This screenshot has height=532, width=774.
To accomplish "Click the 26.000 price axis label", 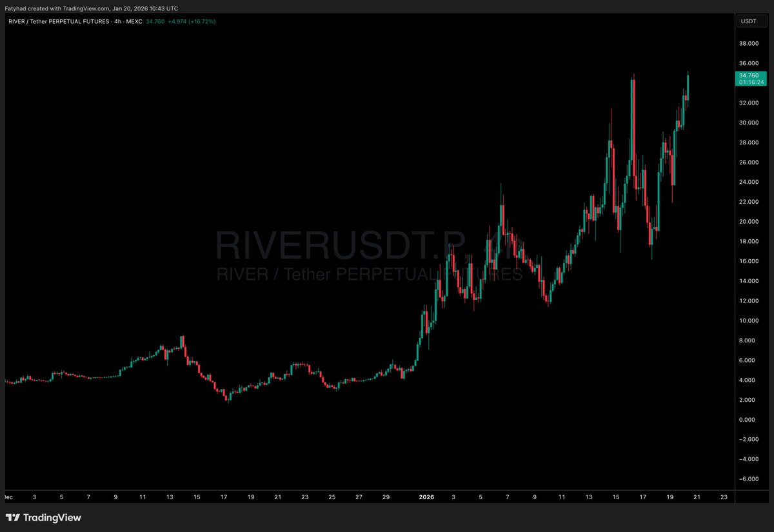I will pos(749,163).
